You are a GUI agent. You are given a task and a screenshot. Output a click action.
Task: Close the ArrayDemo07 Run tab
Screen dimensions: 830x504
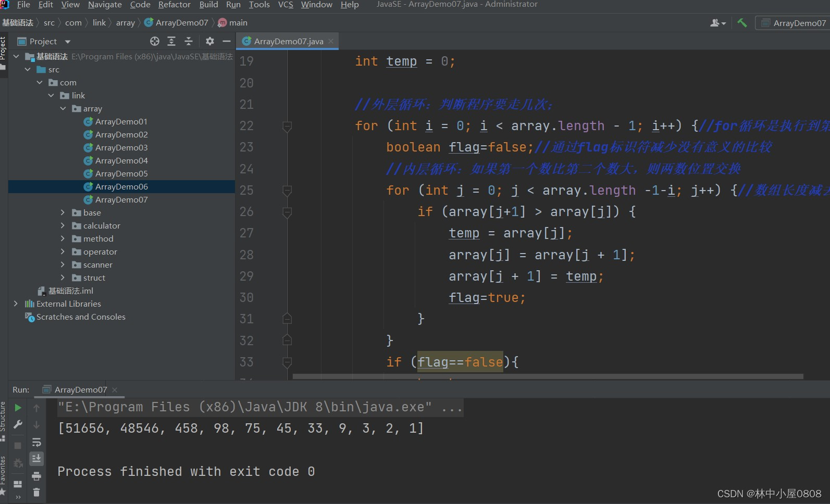115,390
